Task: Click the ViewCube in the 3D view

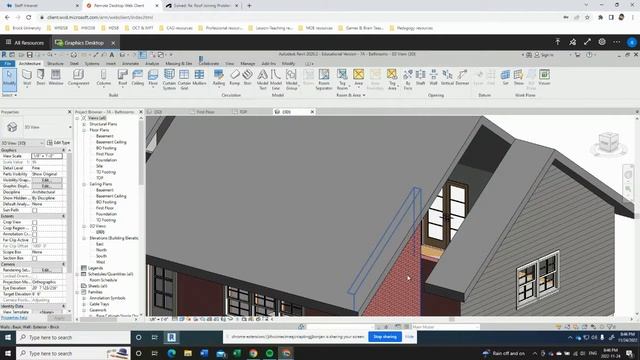Action: pyautogui.click(x=609, y=142)
